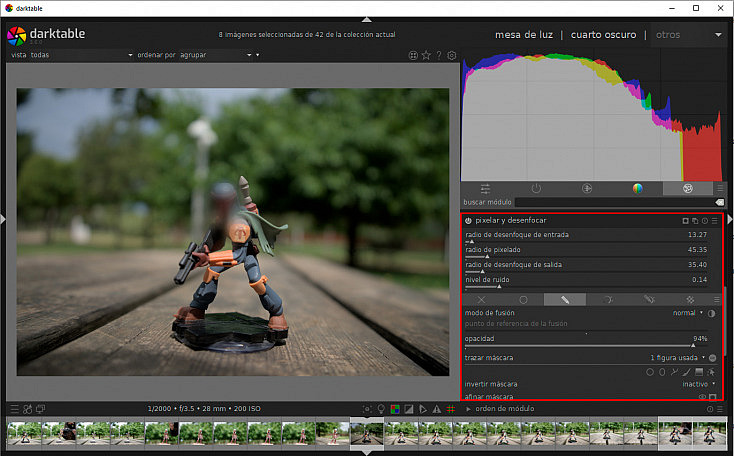The image size is (734, 456).
Task: Expand the left panel arrow
Action: [x=3, y=219]
